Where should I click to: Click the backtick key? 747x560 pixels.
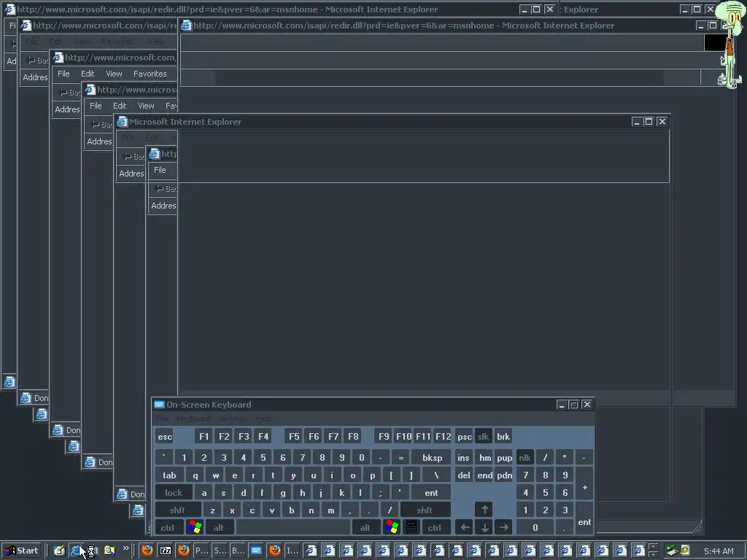[x=164, y=457]
